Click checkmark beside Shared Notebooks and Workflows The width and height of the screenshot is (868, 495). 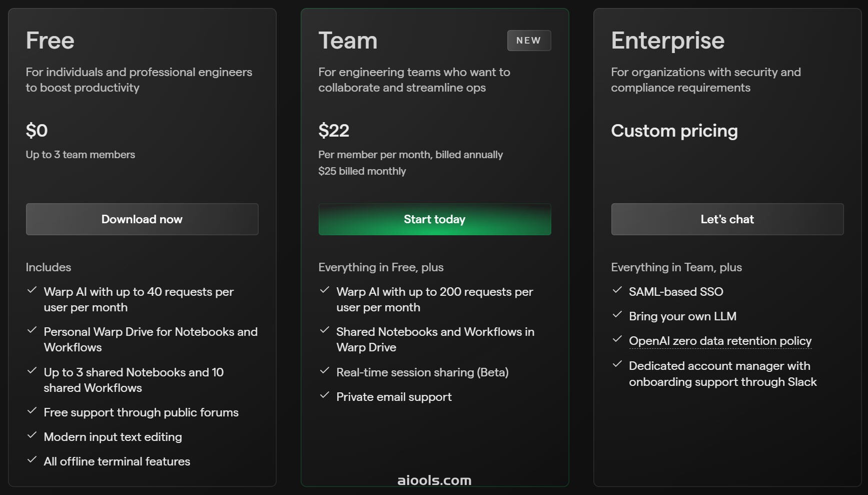click(325, 330)
